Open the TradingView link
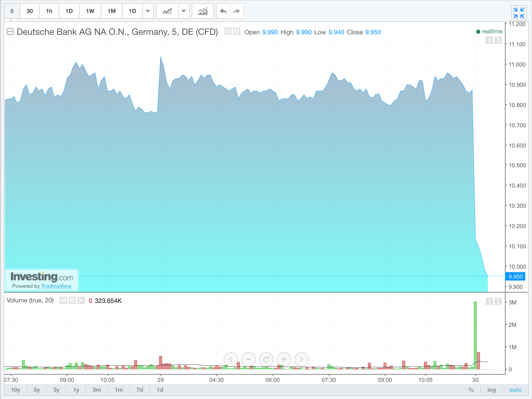The height and width of the screenshot is (399, 532). [56, 286]
